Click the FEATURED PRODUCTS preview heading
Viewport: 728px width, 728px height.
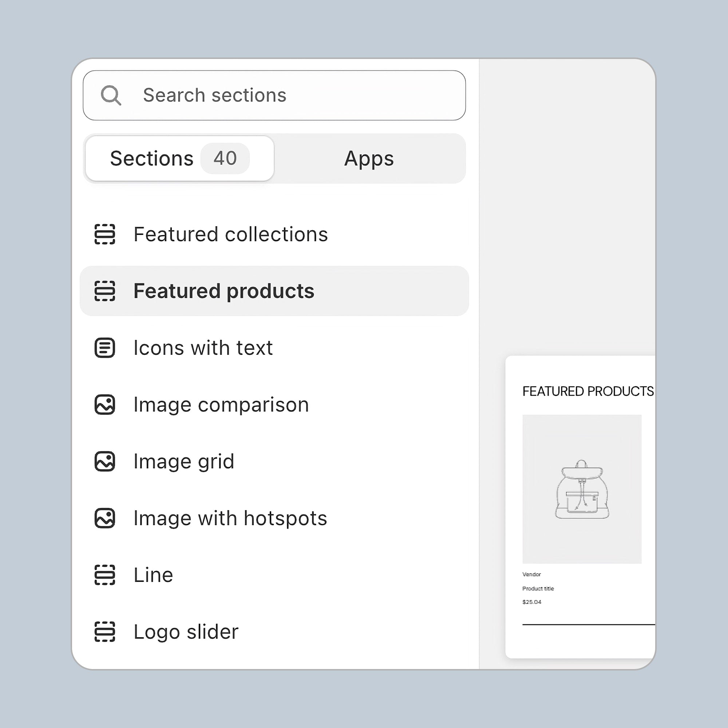[588, 392]
